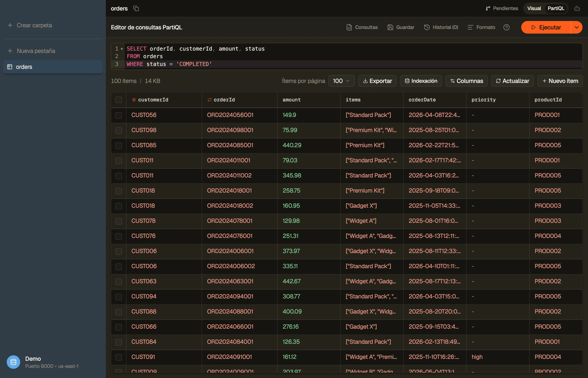The image size is (588, 378).
Task: Collapse the code fold arrow on line 1
Action: 122,49
